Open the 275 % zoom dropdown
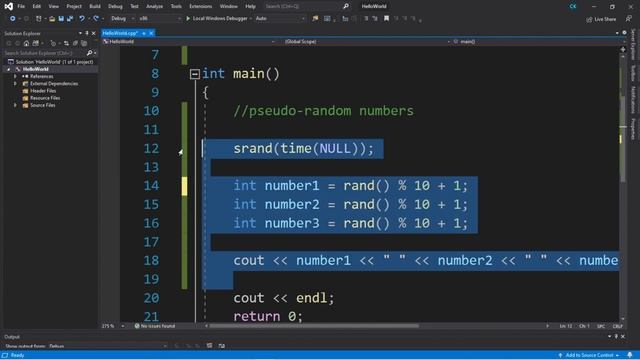Viewport: 640px width, 360px height. (x=113, y=326)
